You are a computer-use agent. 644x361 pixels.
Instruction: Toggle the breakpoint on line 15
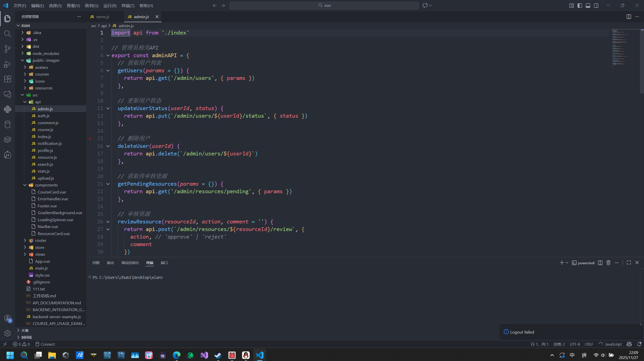pyautogui.click(x=90, y=139)
